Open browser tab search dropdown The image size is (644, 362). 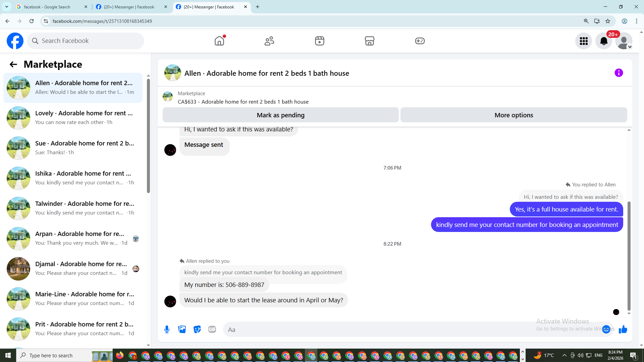pyautogui.click(x=6, y=7)
